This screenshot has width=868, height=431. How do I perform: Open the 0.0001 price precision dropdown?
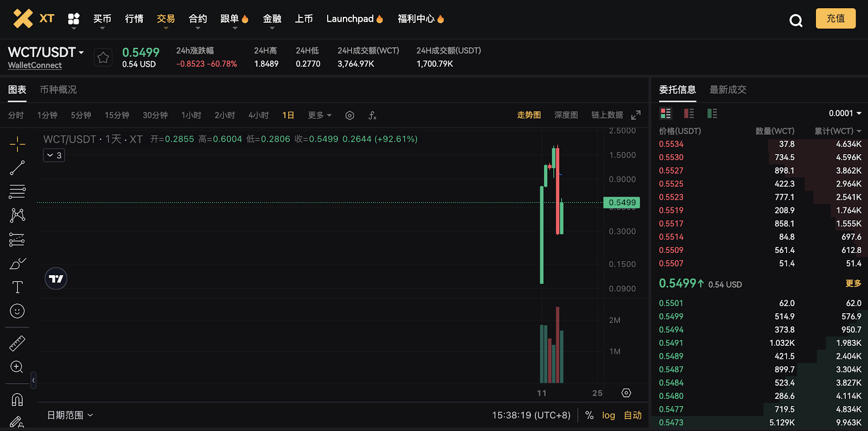point(845,113)
